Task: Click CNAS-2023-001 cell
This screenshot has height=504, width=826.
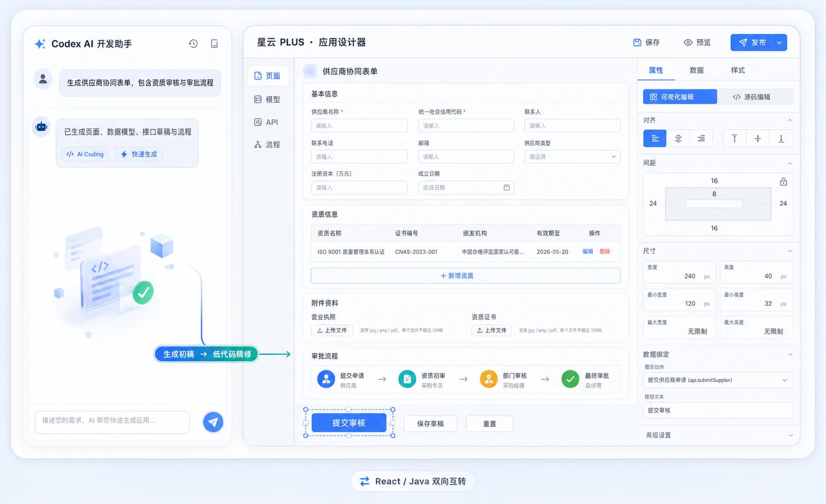Action: (416, 252)
